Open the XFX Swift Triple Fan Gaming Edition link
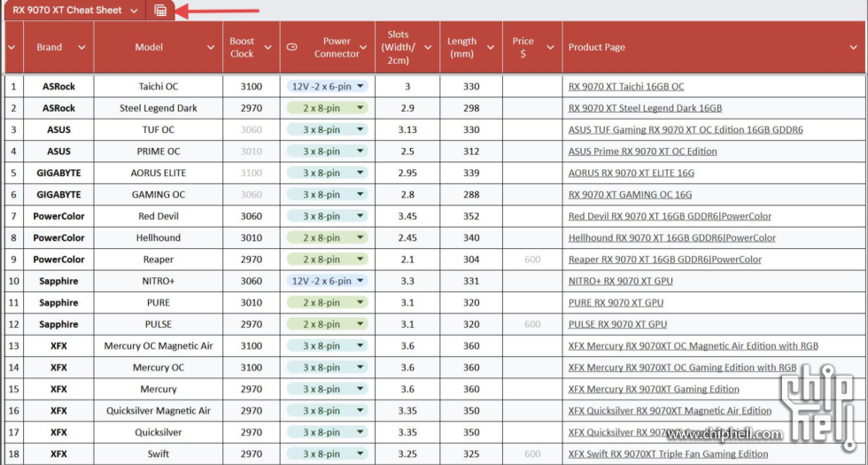This screenshot has width=868, height=465. point(668,453)
